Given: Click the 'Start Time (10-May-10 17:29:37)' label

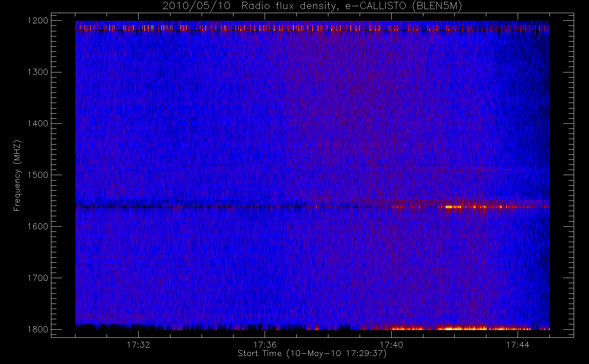Looking at the screenshot, I should click(312, 353).
